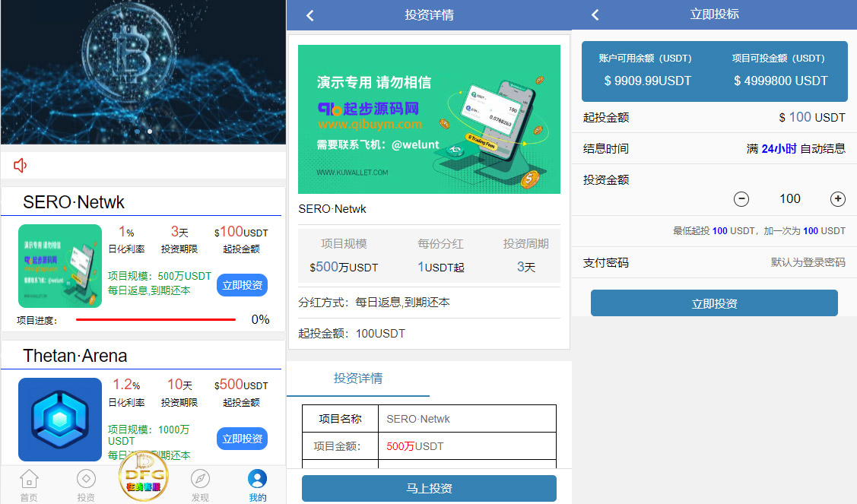Submit with the wide 立即投资 button
The image size is (857, 504).
(714, 303)
